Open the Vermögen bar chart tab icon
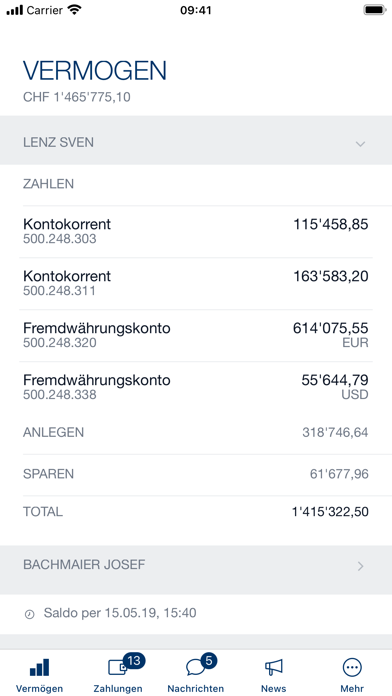The image size is (392, 696). [39, 667]
